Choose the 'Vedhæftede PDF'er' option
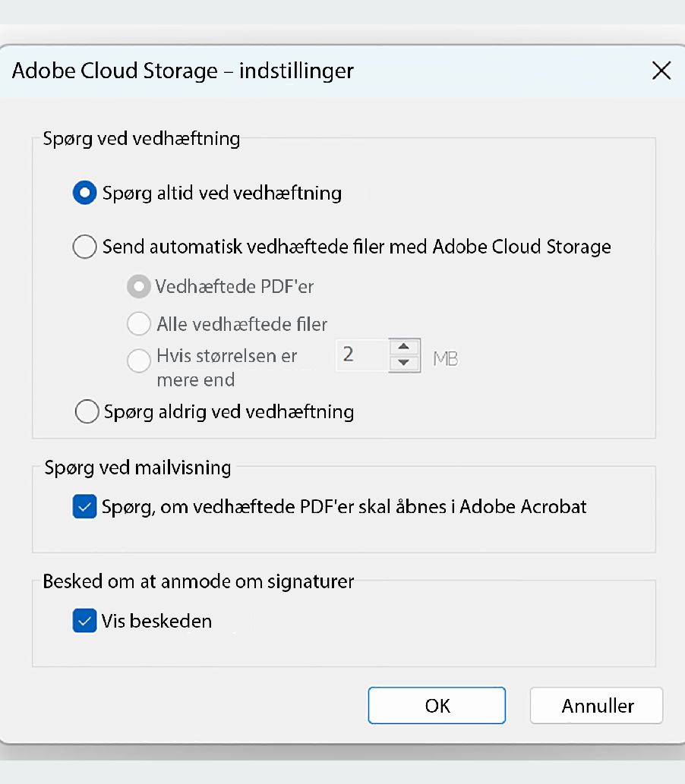This screenshot has width=685, height=784. coord(139,286)
